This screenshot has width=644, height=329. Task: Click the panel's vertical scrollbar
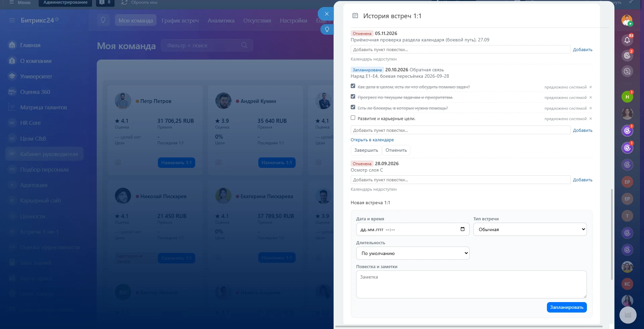[611, 234]
